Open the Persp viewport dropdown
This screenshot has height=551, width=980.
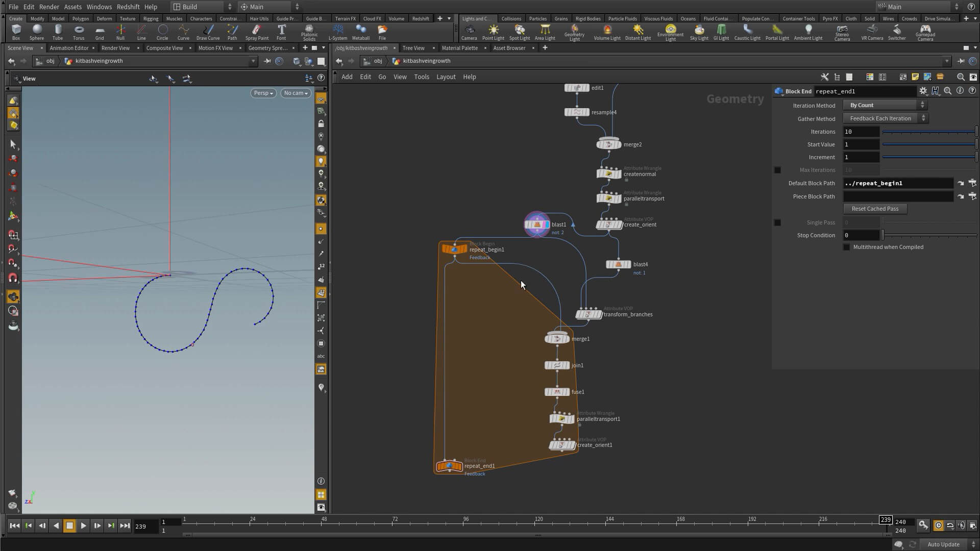tap(263, 93)
